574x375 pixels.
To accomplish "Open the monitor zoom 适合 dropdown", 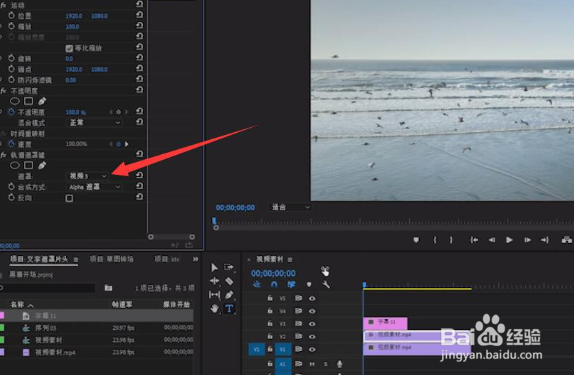I will click(x=291, y=207).
